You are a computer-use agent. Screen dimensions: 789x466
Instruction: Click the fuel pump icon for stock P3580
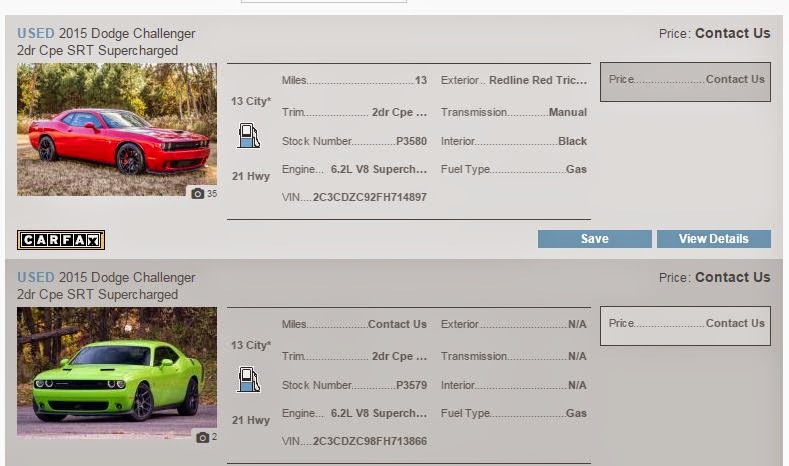point(249,135)
